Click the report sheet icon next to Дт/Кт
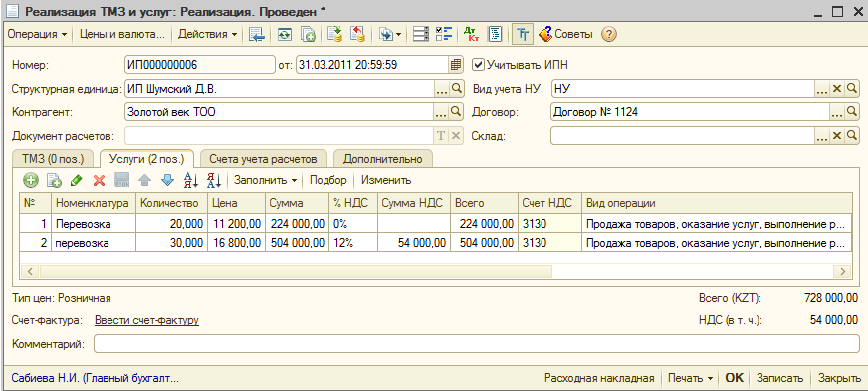Viewport: 868px width, 391px height. coord(495,34)
